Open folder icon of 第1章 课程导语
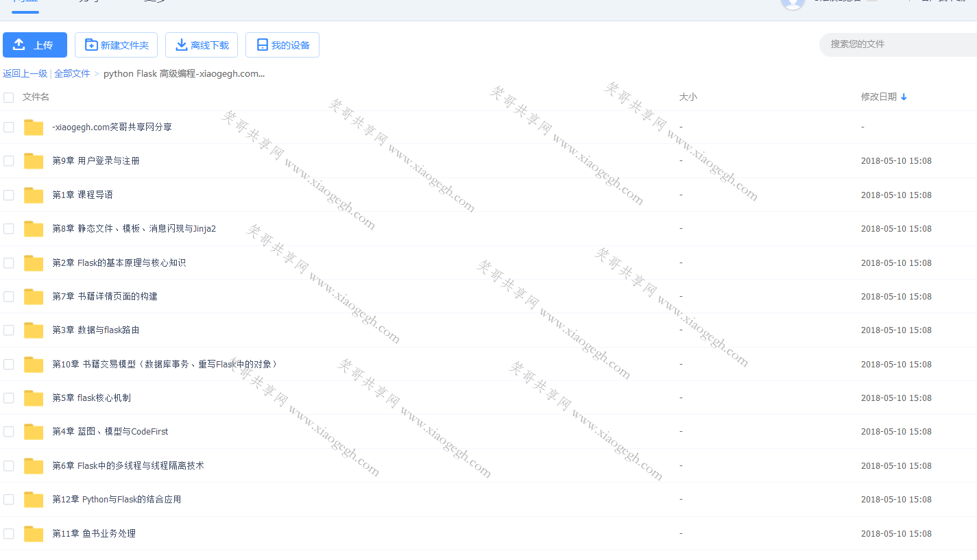Image resolution: width=977 pixels, height=560 pixels. [34, 195]
